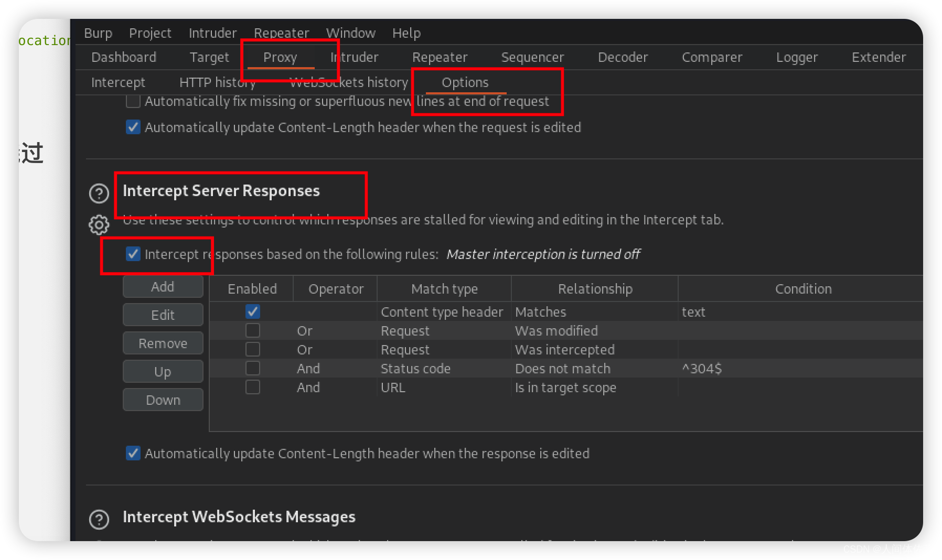942x560 pixels.
Task: Switch to the Extender tab
Action: coord(879,57)
